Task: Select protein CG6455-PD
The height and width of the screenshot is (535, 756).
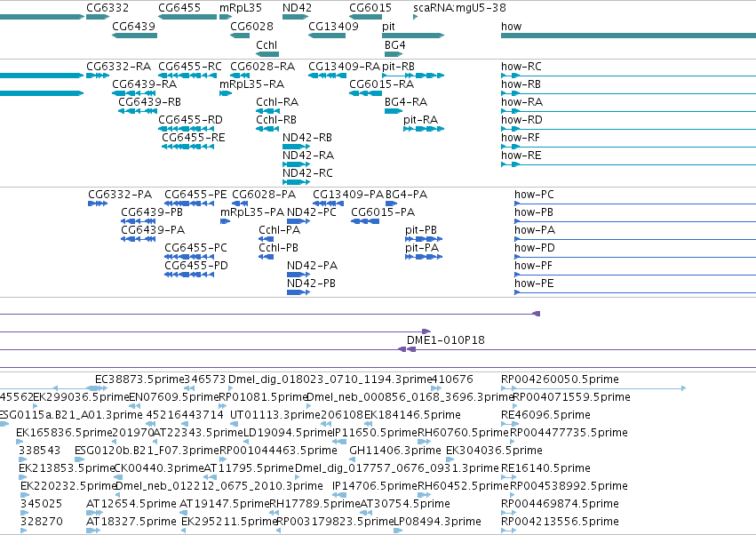Action: pos(196,266)
